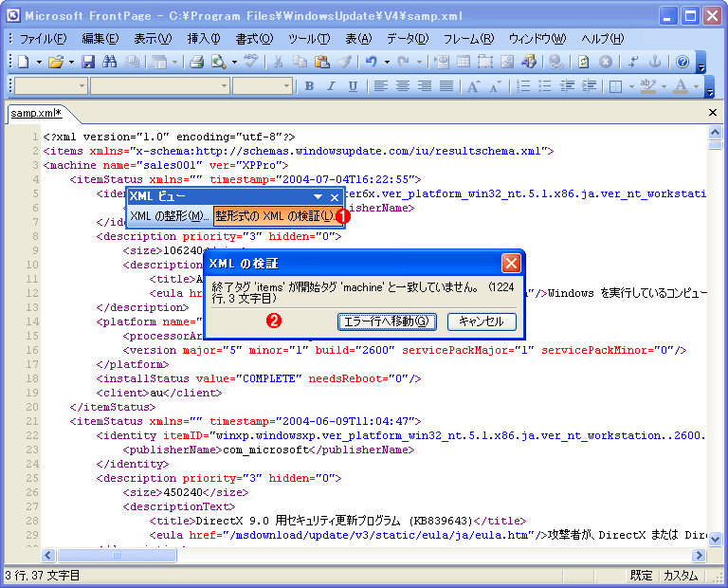Open the ファイル(F) menu
Image resolution: width=728 pixels, height=588 pixels.
44,39
